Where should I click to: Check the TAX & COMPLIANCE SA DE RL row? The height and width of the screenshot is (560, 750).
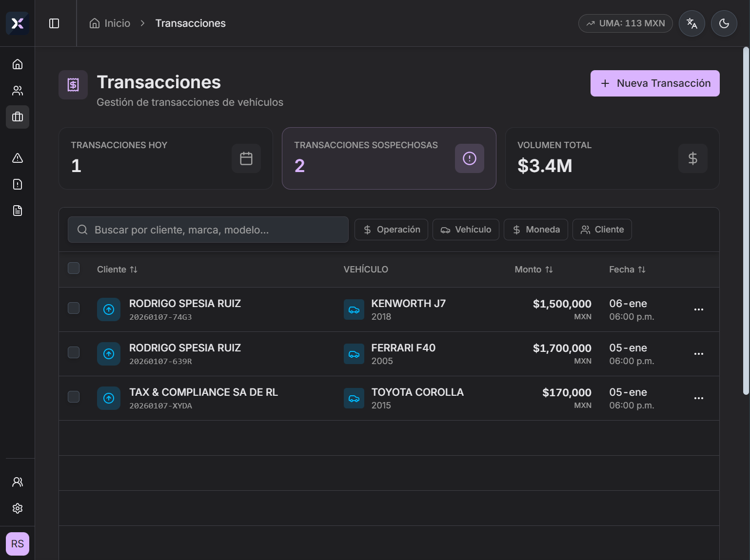coord(74,396)
